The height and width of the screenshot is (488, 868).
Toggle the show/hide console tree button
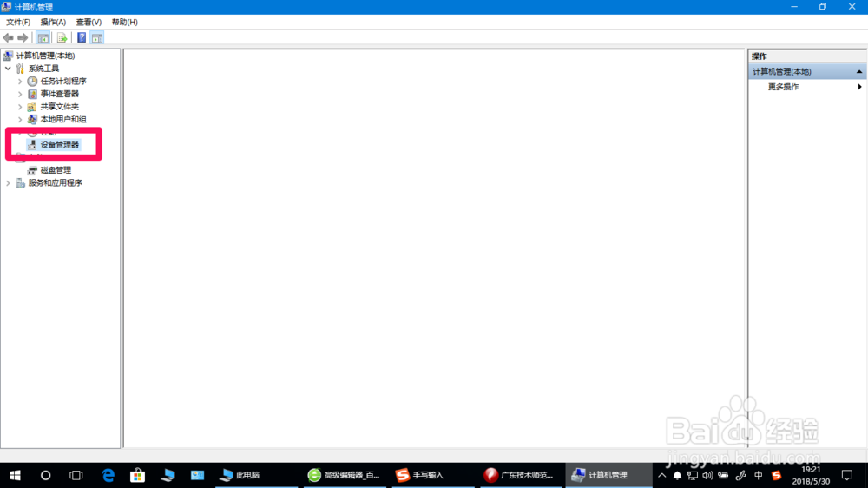click(x=43, y=37)
